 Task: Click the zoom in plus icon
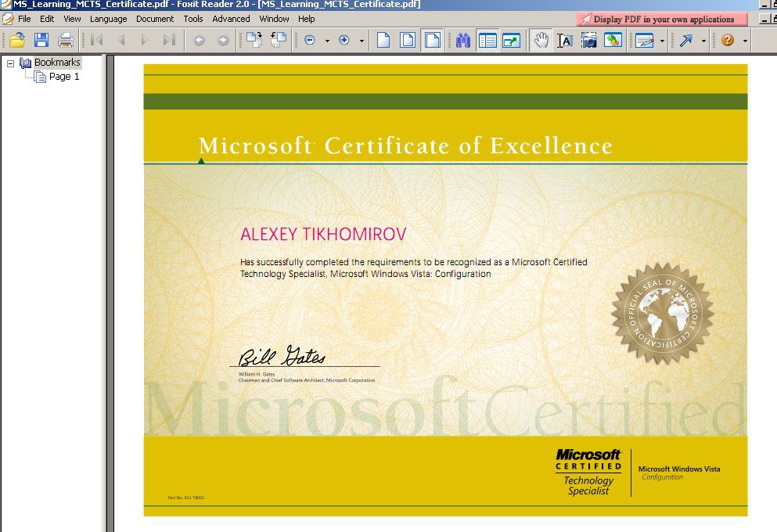pos(344,40)
